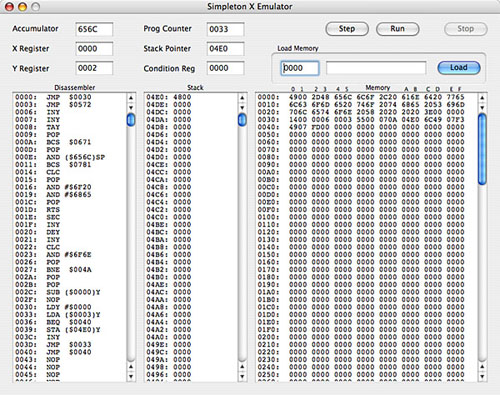Screen dimensions: 500x395
Task: Click memory word 7765 in row 0000
Action: (455, 97)
